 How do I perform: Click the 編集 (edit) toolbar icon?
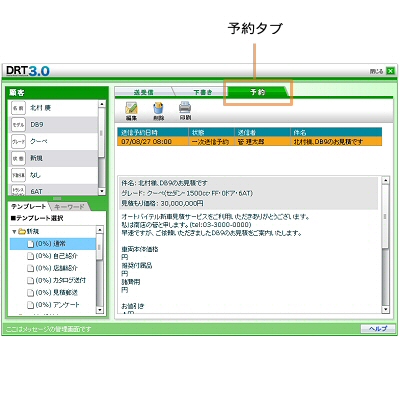point(131,108)
